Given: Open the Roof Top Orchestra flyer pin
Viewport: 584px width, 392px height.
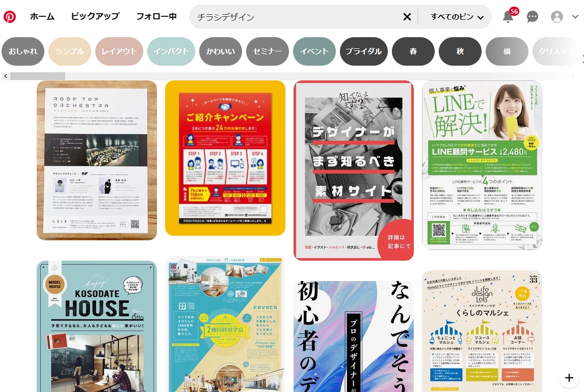Looking at the screenshot, I should click(x=97, y=160).
